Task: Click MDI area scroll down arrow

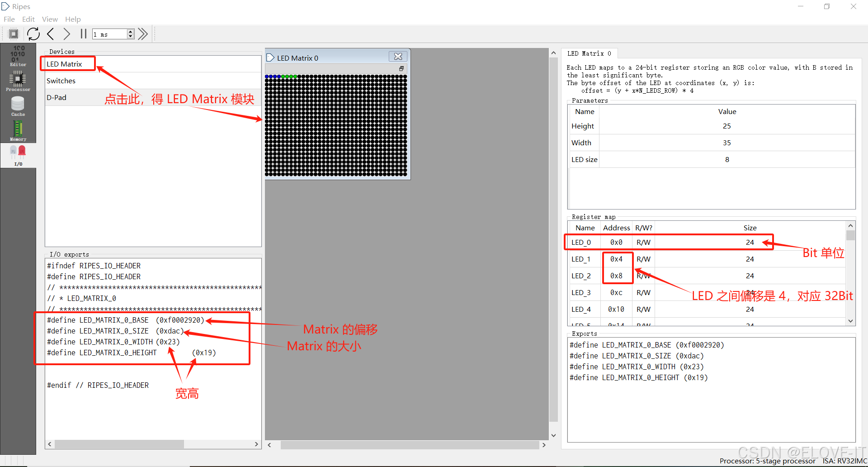Action: [x=553, y=435]
